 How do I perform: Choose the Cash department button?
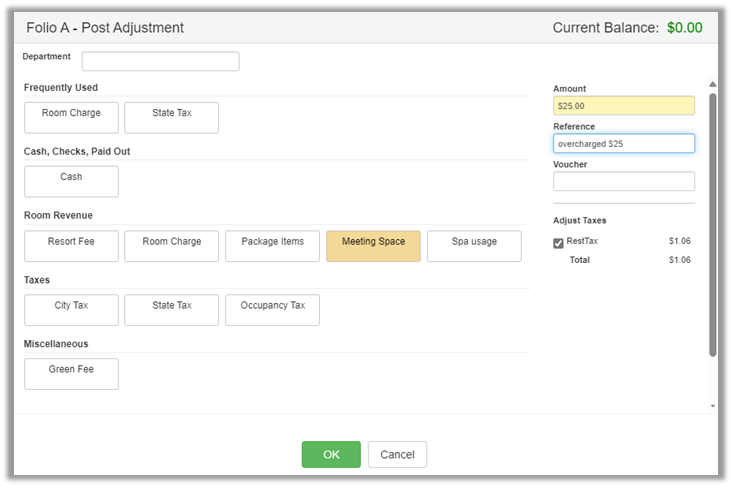click(71, 181)
